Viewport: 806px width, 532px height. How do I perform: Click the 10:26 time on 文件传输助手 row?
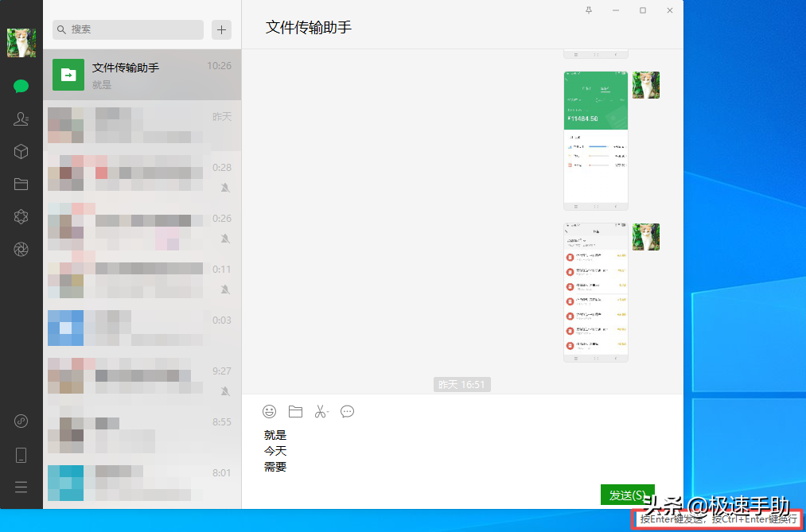click(219, 66)
